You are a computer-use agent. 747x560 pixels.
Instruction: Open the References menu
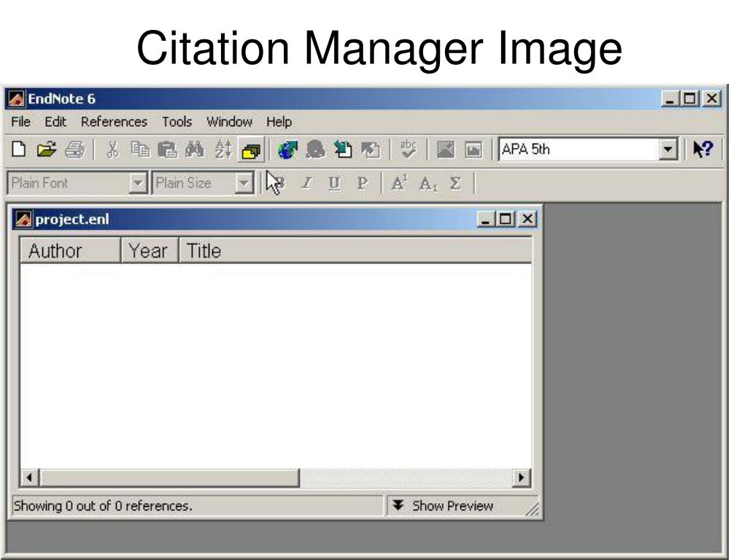pos(114,122)
